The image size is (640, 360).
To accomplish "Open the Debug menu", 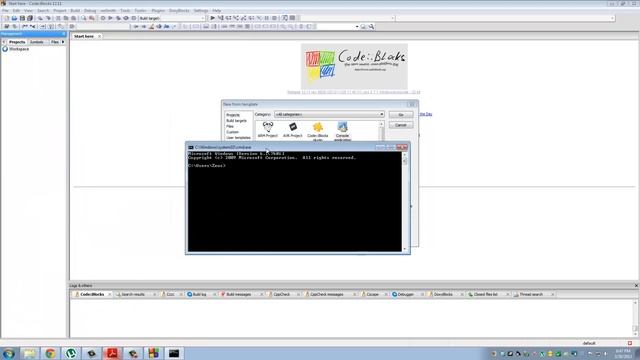I will (90, 11).
